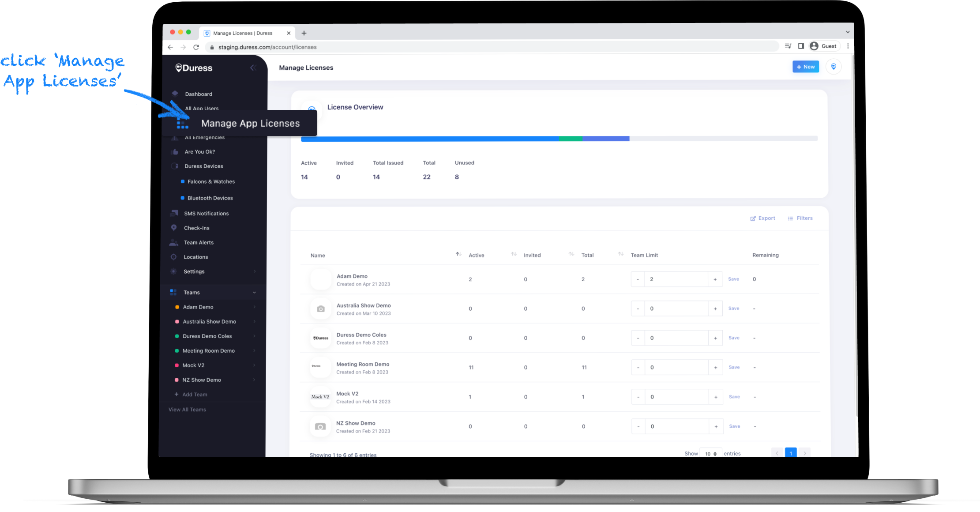Viewport: 980px width, 512px height.
Task: Click Check-Ins pin icon
Action: [174, 228]
